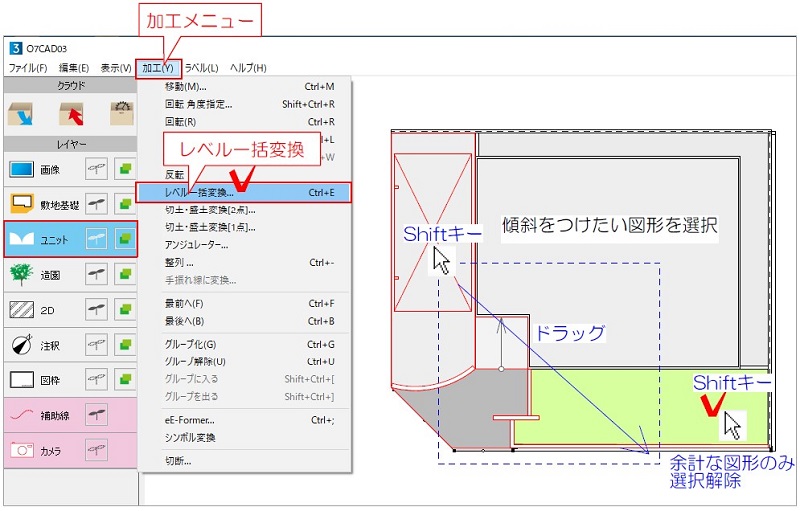Screen dimensions: 800x511
Task: Open eE-Former... from menu
Action: [x=245, y=420]
